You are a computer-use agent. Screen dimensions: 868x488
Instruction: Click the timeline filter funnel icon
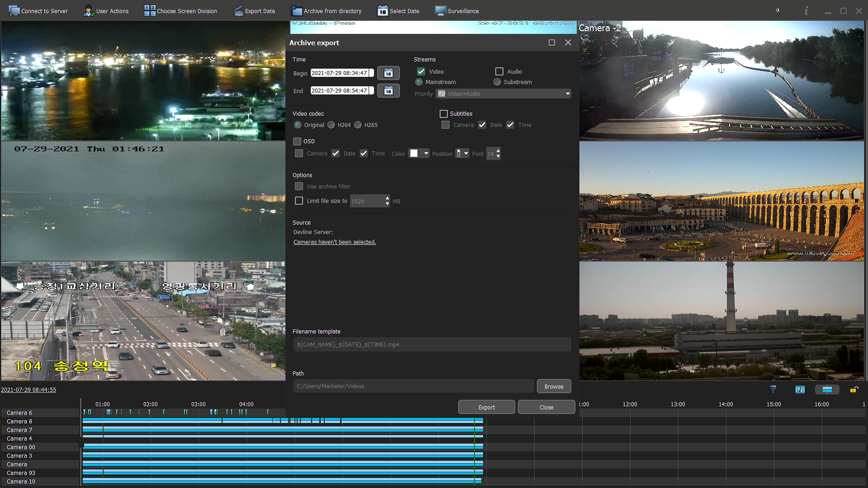click(x=773, y=389)
